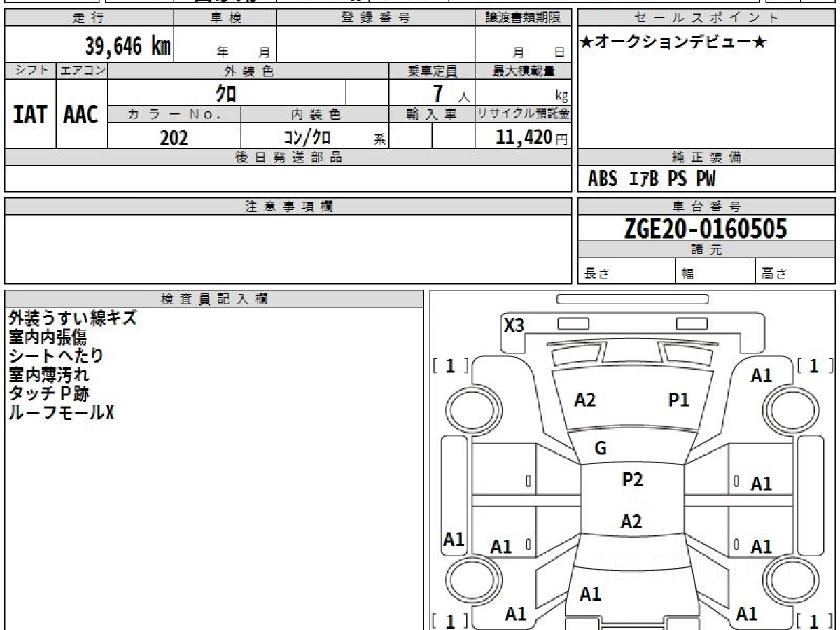Select the IAT transmission value

point(30,115)
